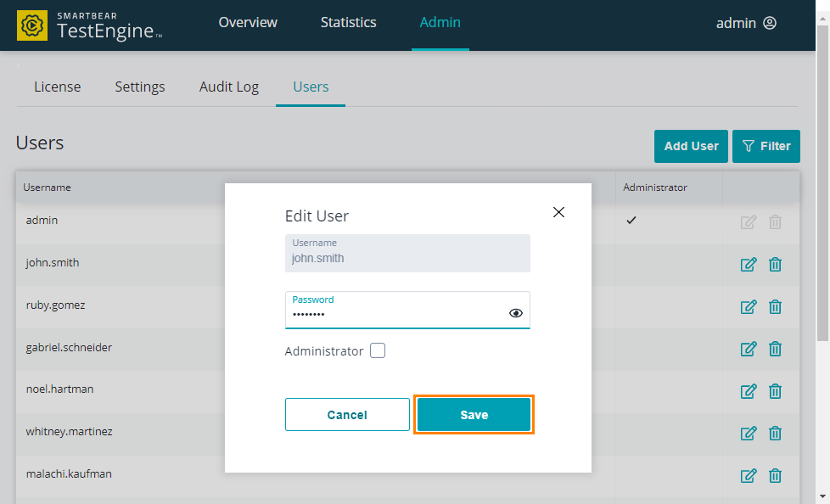Click the disabled edit icon for admin
Screen dimensions: 830x504
(748, 221)
